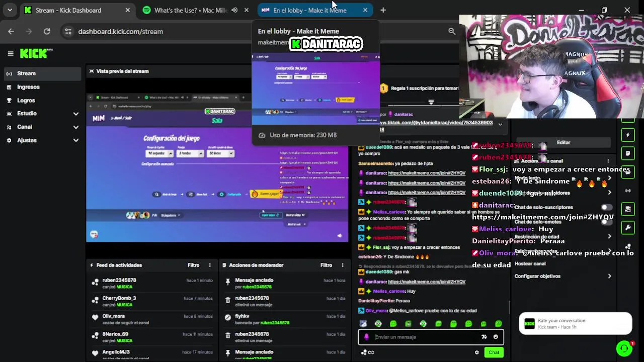Click the green support chat bubble
Image resolution: width=644 pixels, height=362 pixels.
[x=624, y=348]
